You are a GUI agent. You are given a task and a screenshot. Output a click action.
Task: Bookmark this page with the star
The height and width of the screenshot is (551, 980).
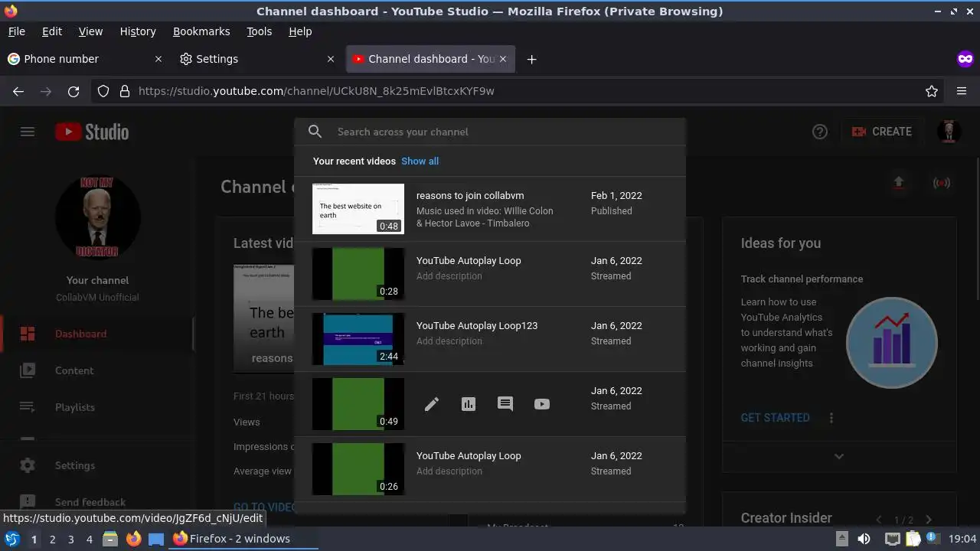[x=932, y=91]
